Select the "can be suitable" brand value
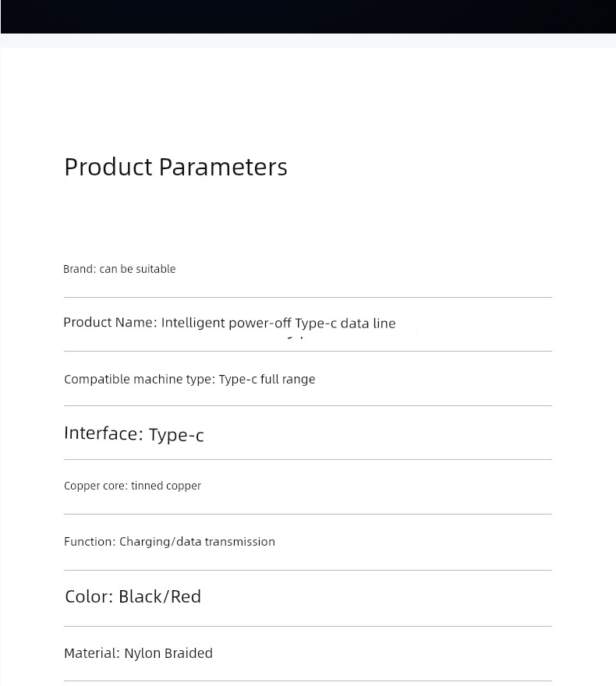This screenshot has width=616, height=686. pyautogui.click(x=137, y=269)
